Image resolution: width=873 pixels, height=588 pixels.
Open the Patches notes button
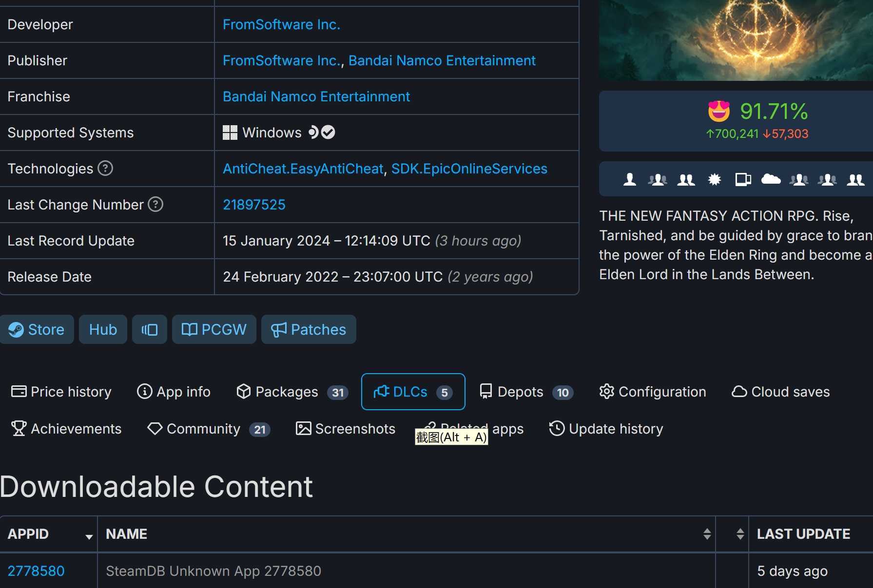(309, 330)
